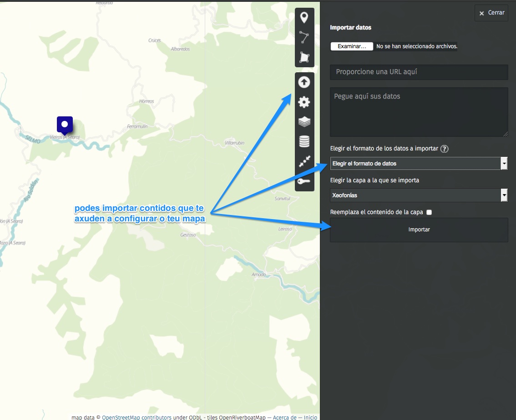This screenshot has width=516, height=420.
Task: Close the import panel with 'Cerrar'
Action: pos(491,13)
